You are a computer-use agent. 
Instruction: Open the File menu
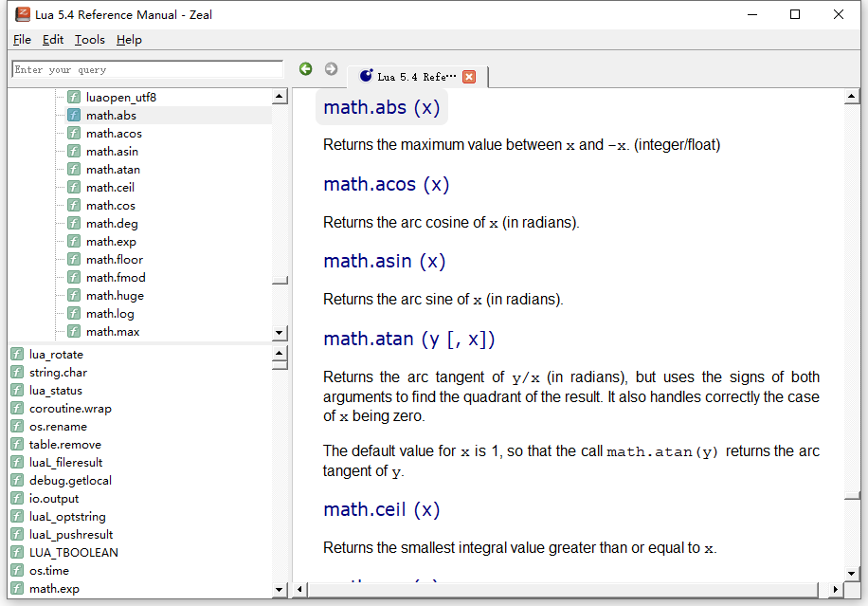tap(22, 40)
